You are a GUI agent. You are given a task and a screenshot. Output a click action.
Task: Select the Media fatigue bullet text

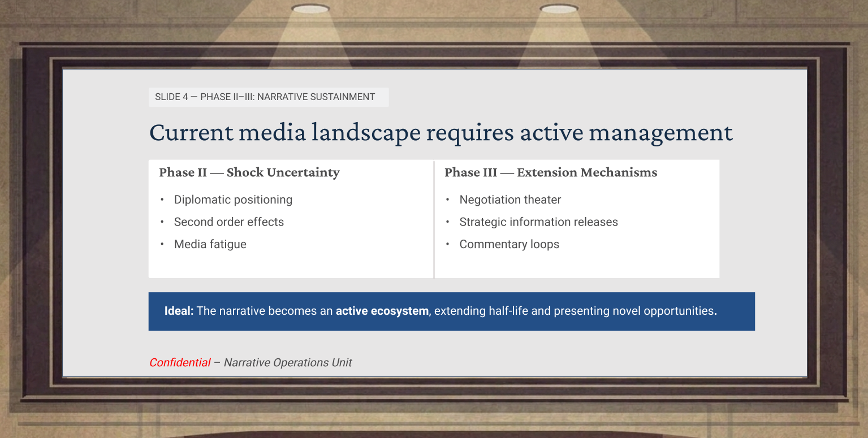point(210,244)
